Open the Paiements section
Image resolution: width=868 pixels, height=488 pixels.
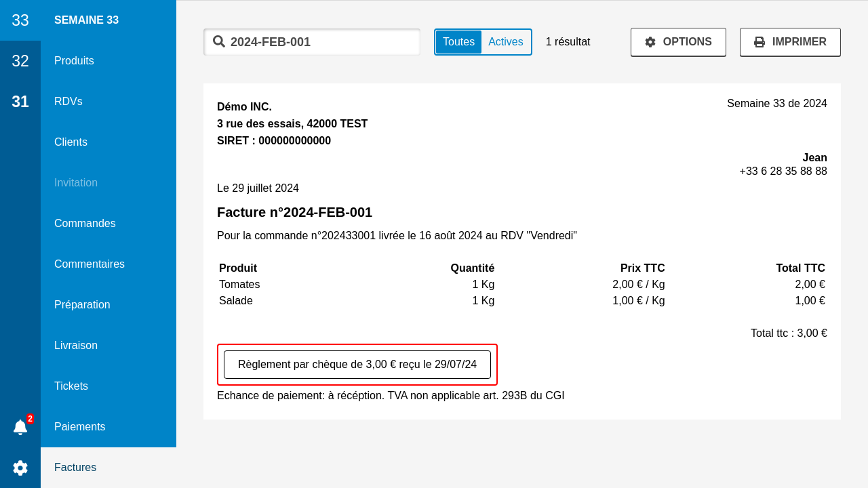(x=79, y=427)
